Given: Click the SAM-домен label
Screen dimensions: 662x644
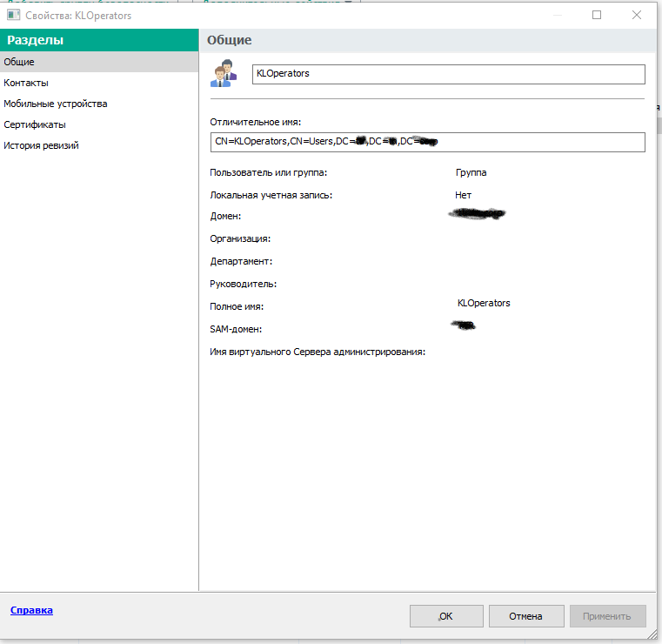Looking at the screenshot, I should (x=236, y=329).
